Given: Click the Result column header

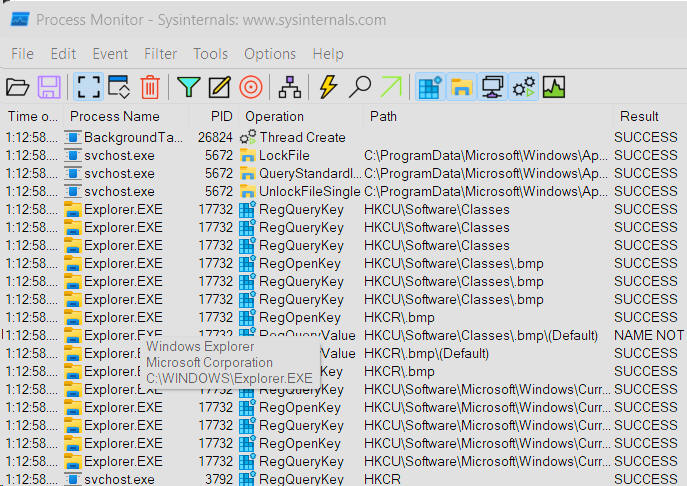Looking at the screenshot, I should pos(639,116).
